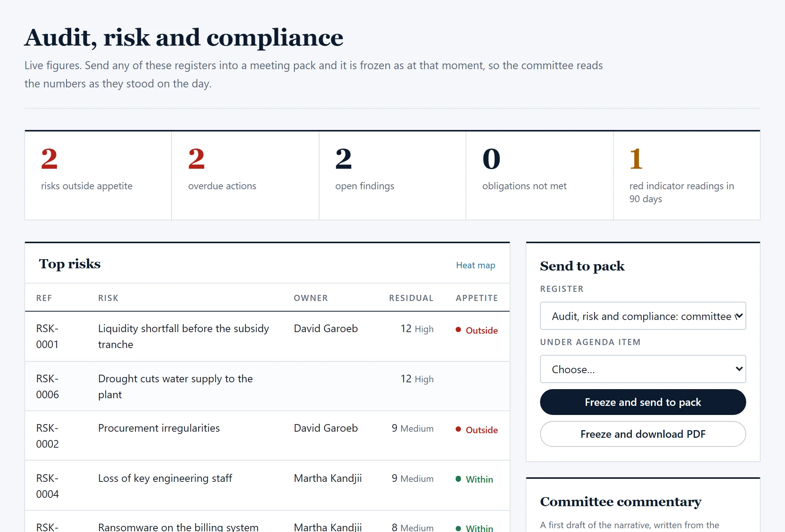Click Outside status for Procurement irregularities row
Screen dimensions: 785x532
coord(477,430)
